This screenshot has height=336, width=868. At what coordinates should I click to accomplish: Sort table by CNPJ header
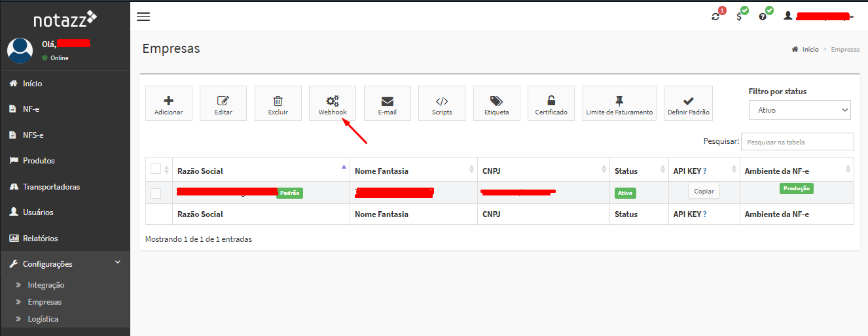[x=543, y=171]
